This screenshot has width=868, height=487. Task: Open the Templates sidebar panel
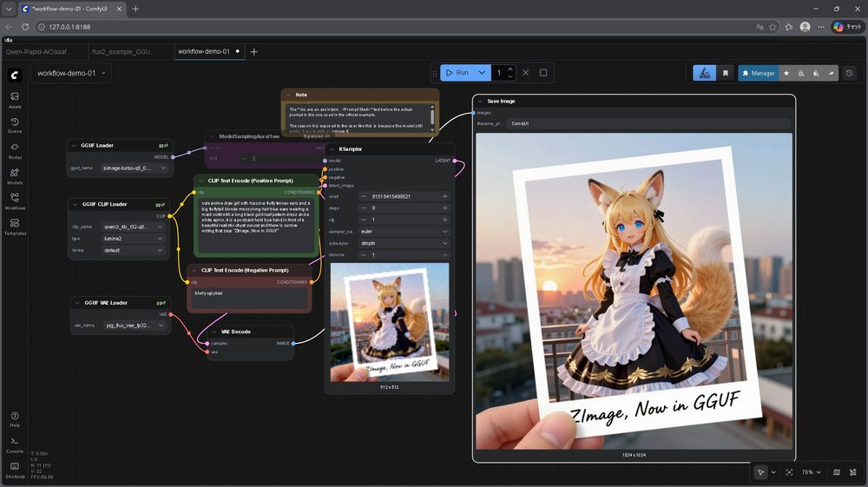[15, 227]
